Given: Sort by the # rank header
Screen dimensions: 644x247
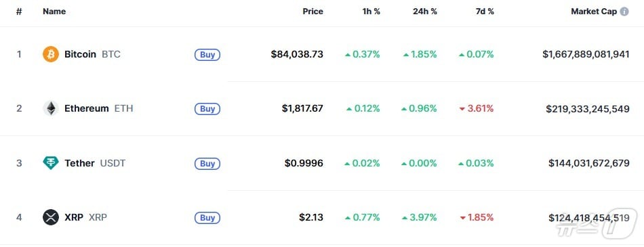Looking at the screenshot, I should 19,12.
